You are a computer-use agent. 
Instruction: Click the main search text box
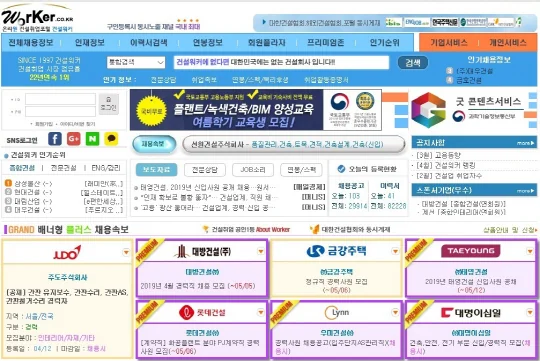pyautogui.click(x=281, y=62)
